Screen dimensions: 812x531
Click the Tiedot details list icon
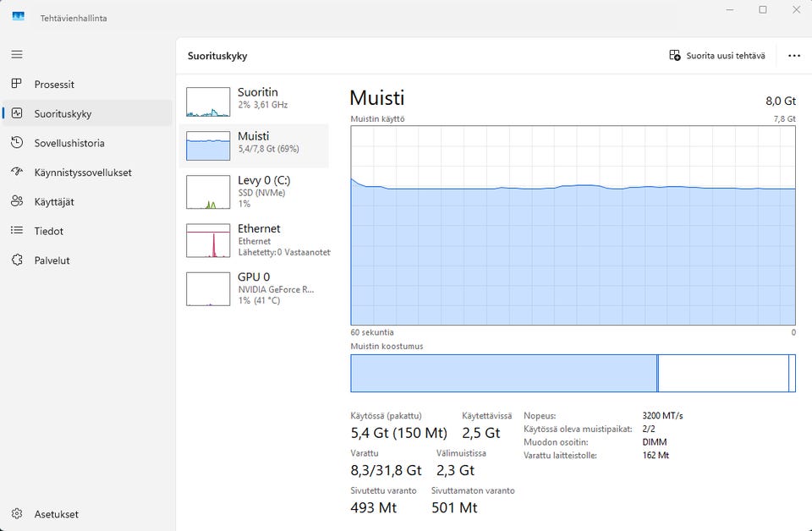point(17,231)
